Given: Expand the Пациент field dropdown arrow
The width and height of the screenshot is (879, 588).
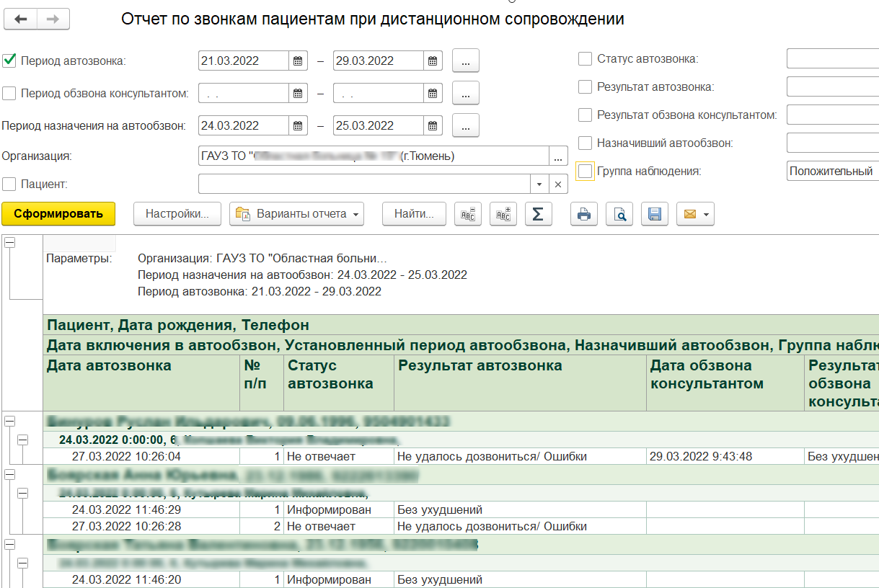Looking at the screenshot, I should (539, 184).
